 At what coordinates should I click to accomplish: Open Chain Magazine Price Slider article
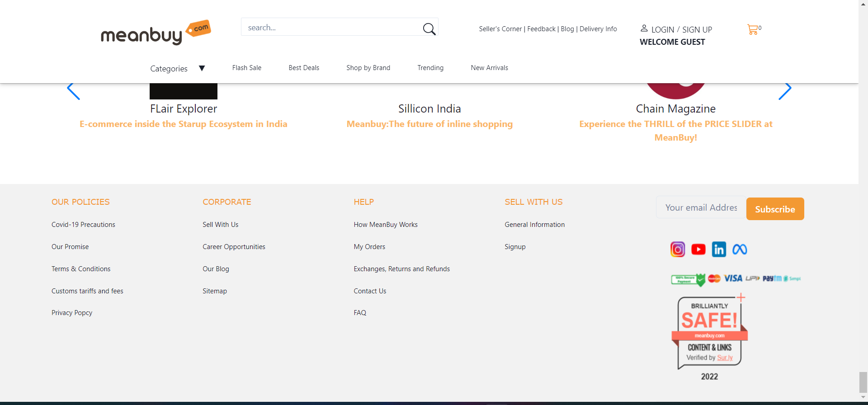(675, 131)
